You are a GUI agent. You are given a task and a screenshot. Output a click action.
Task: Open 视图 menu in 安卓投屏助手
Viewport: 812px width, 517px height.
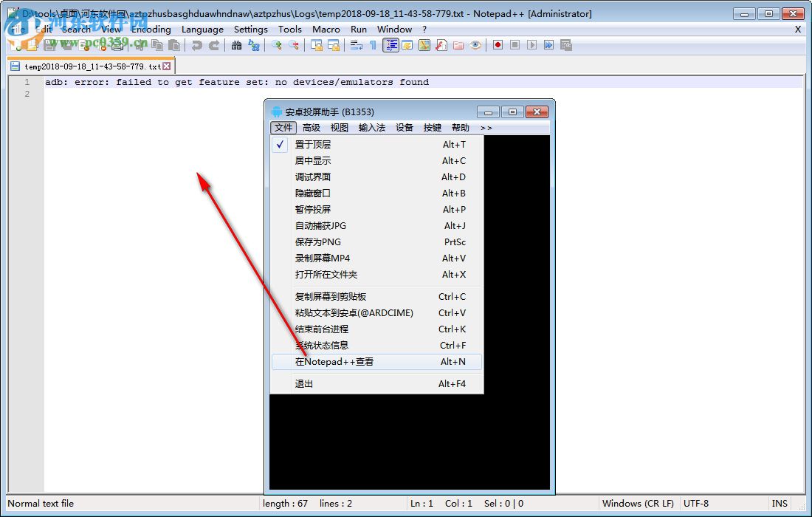coord(340,128)
